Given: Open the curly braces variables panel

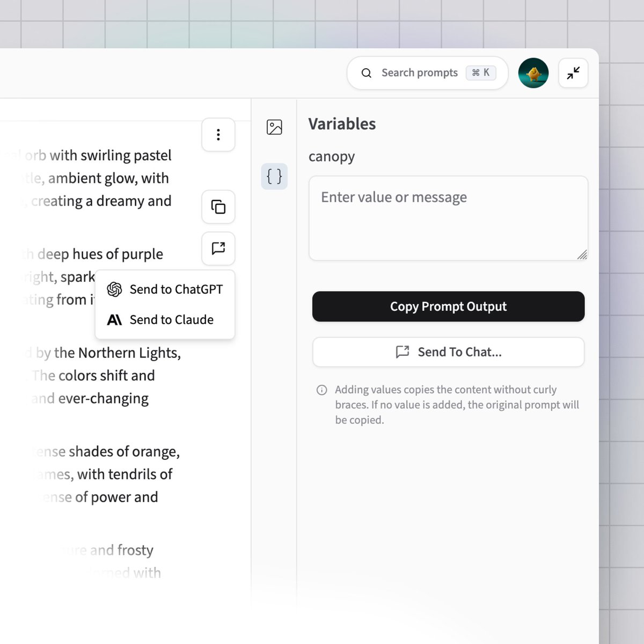Looking at the screenshot, I should 274,176.
